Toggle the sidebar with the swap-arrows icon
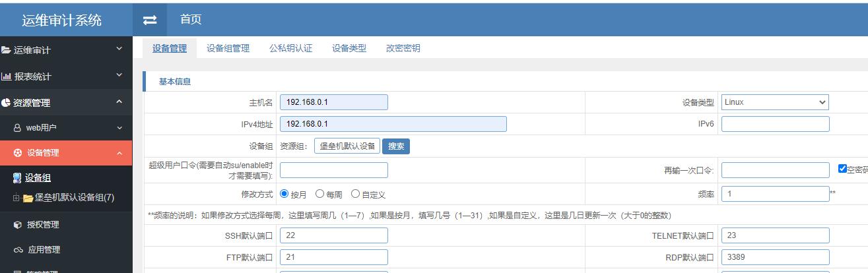 (x=150, y=20)
